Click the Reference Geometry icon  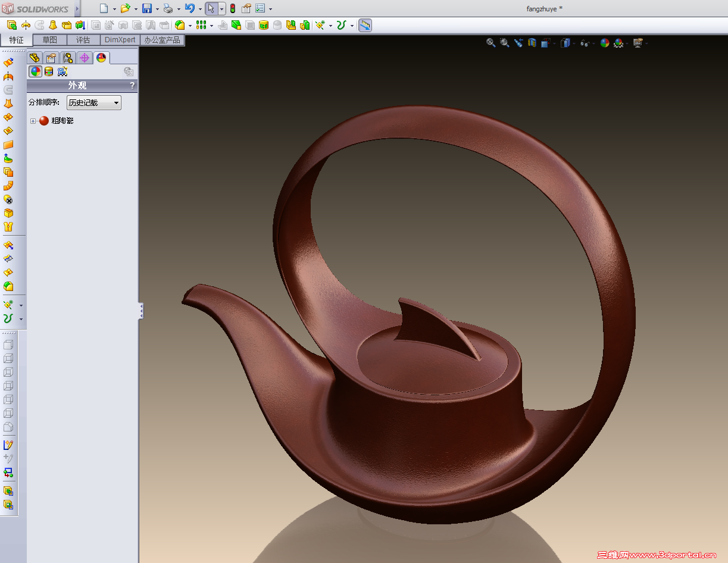pos(320,25)
